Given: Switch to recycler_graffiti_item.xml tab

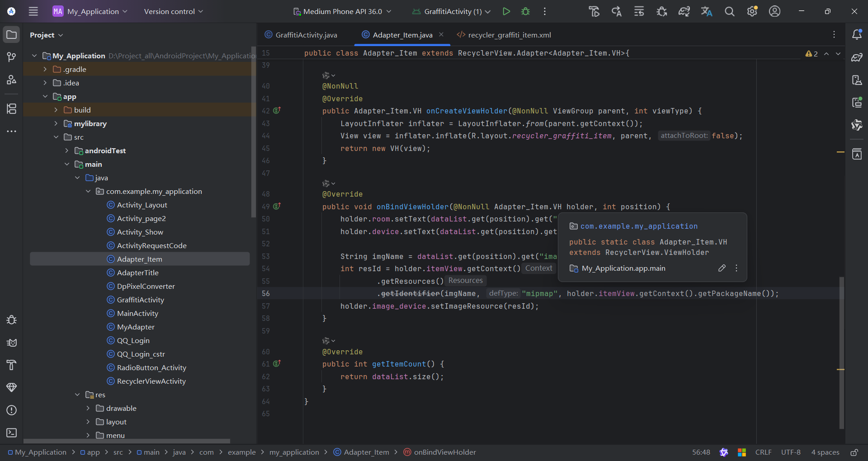Looking at the screenshot, I should pos(509,35).
